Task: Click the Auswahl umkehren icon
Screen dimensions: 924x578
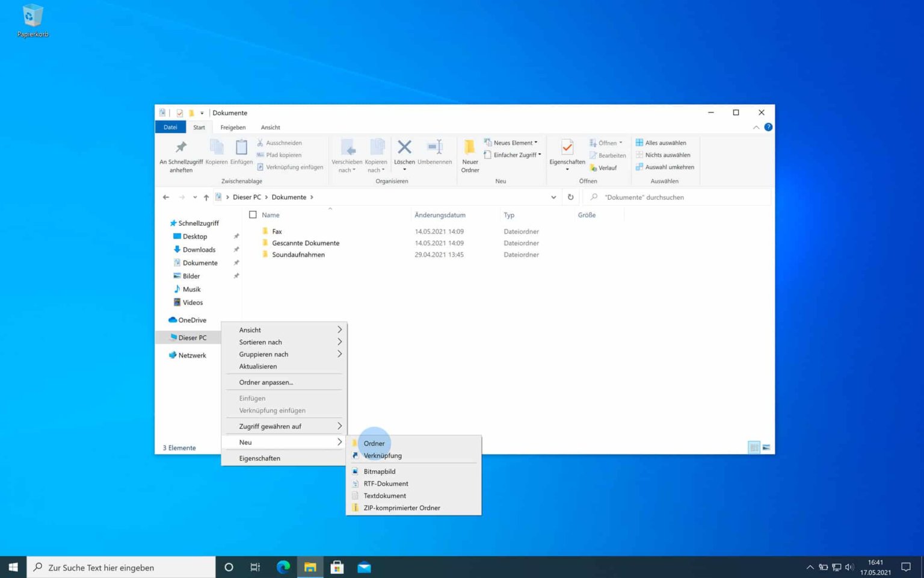Action: point(639,167)
